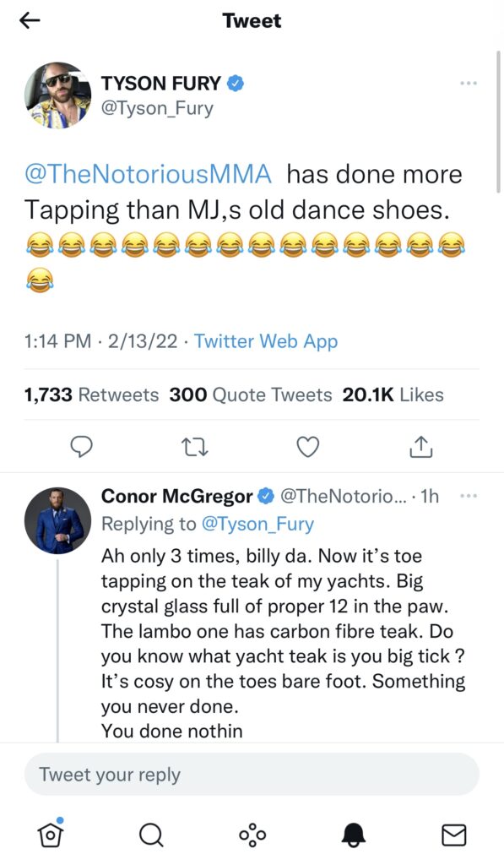Screen dimensions: 504x865
Task: Retweet Tyson Fury's tweet
Action: point(195,447)
